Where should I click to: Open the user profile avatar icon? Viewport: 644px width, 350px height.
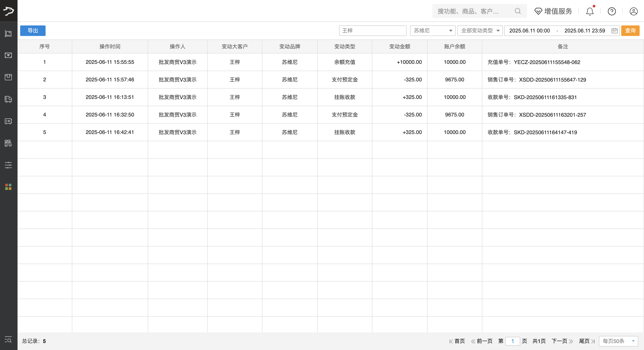pyautogui.click(x=633, y=11)
